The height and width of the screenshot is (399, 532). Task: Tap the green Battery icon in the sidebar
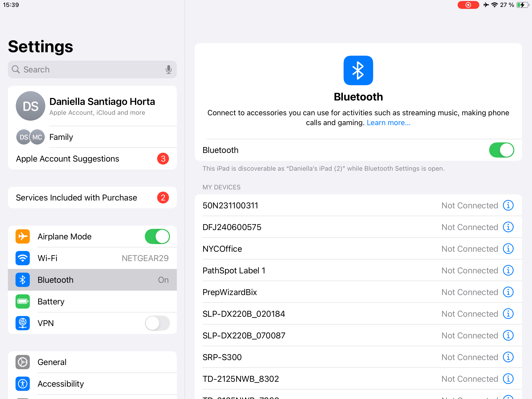(x=23, y=301)
